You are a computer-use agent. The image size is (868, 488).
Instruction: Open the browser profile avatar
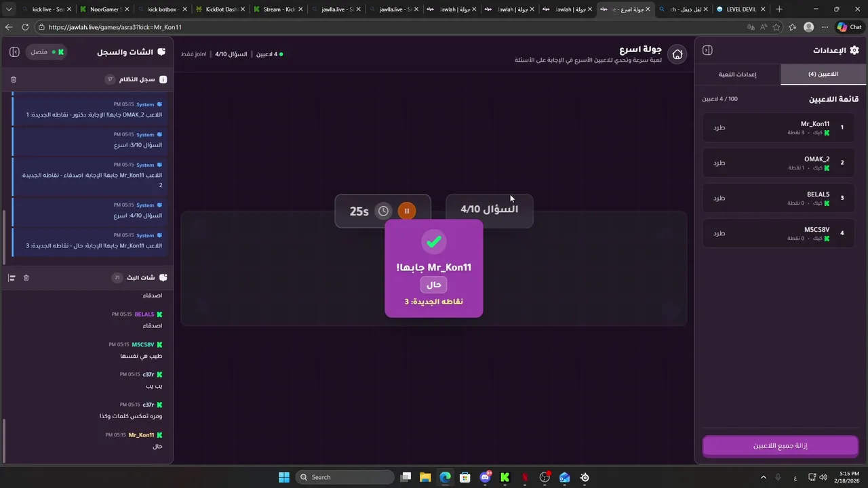pos(808,27)
